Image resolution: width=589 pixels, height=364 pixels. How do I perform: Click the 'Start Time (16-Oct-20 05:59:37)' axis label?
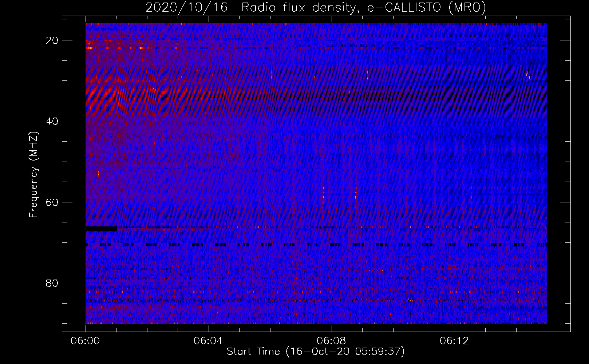[316, 352]
